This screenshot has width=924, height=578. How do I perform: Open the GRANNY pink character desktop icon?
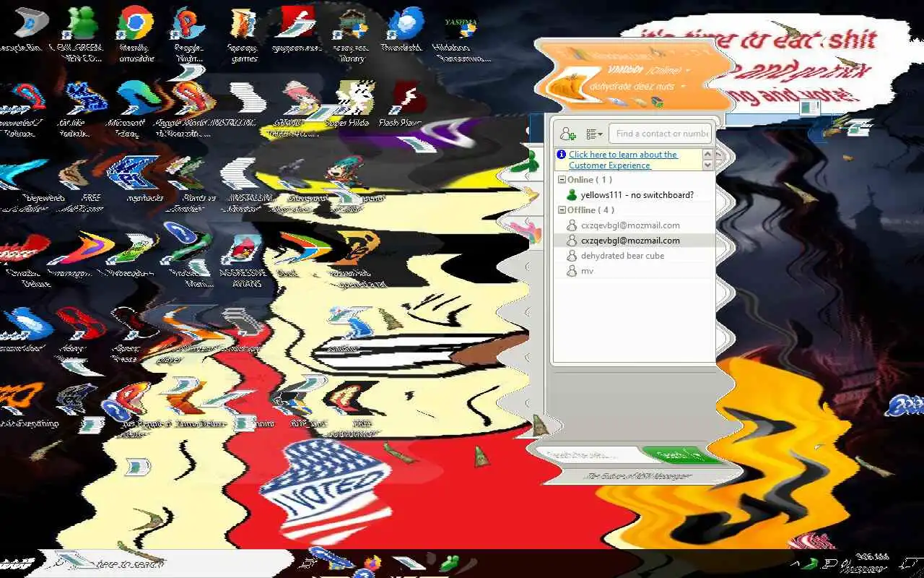[x=297, y=107]
